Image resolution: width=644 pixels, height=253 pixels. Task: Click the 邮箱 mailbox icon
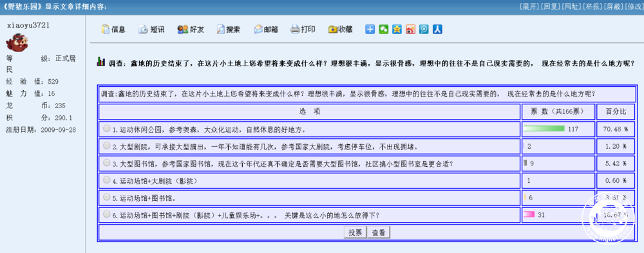click(258, 30)
